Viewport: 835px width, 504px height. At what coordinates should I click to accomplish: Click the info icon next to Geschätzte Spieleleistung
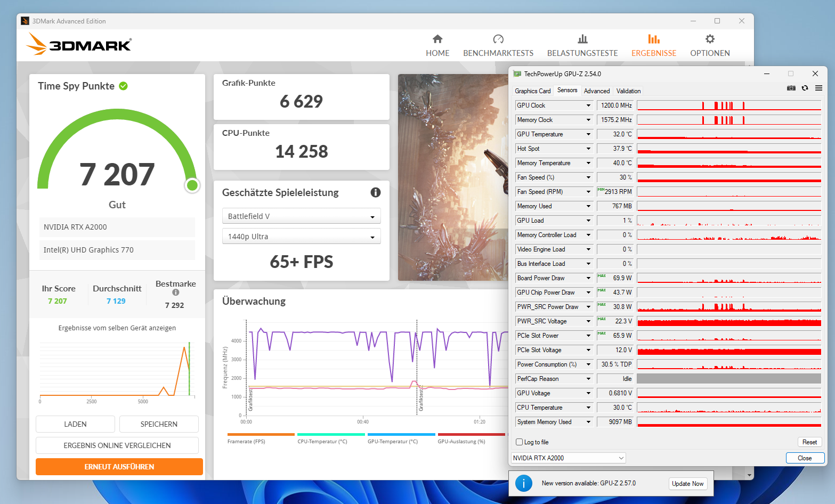click(x=376, y=192)
